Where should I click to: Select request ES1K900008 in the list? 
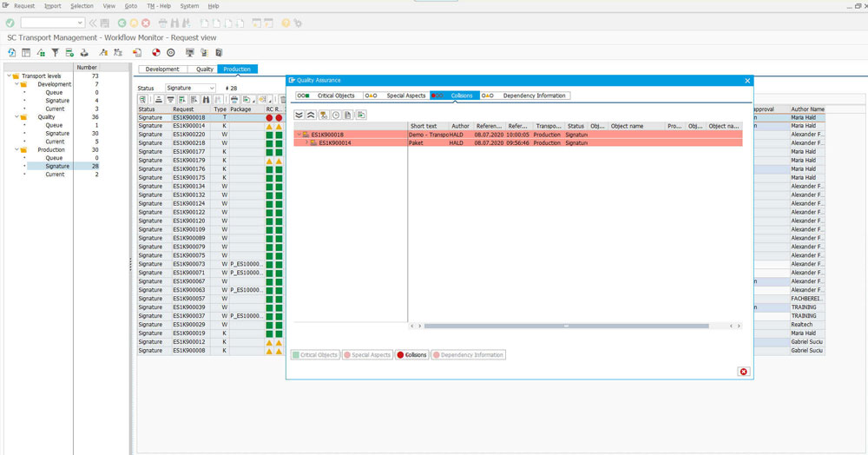point(188,351)
